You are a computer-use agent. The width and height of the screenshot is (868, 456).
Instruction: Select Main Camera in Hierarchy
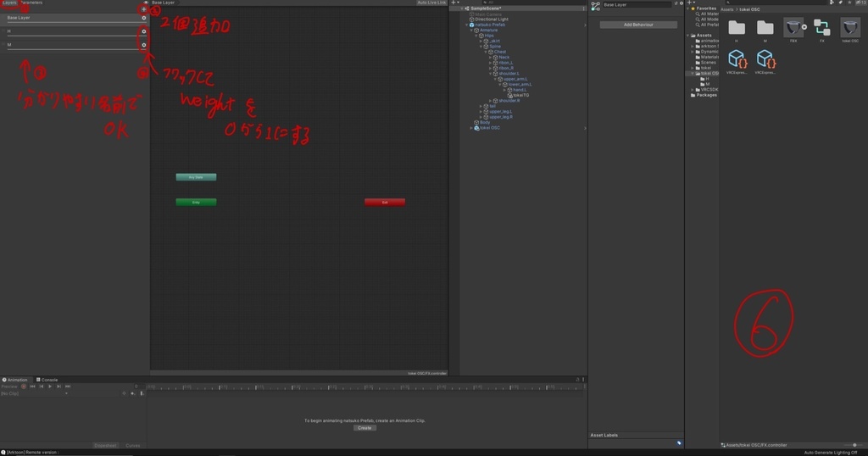487,14
